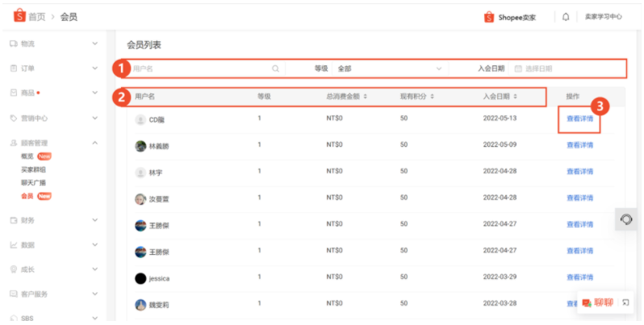Screen dimensions: 644x325
Task: Click the date 2022-05-09
Action: coord(500,144)
